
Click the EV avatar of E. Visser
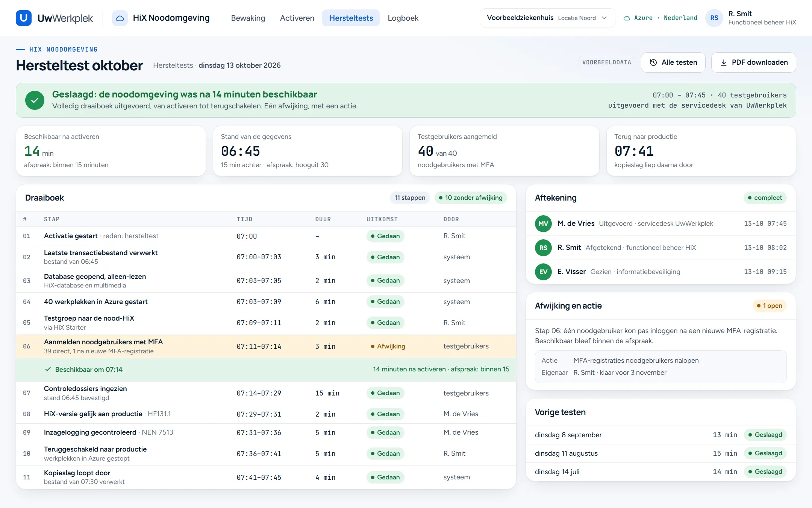point(543,272)
